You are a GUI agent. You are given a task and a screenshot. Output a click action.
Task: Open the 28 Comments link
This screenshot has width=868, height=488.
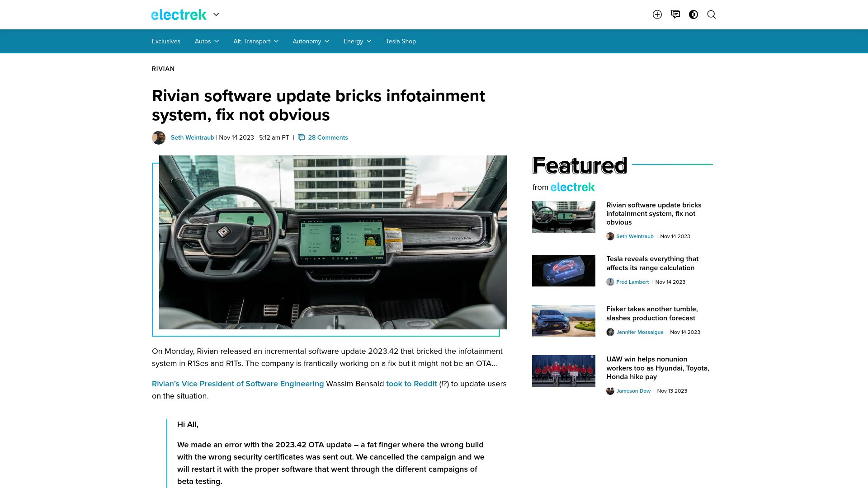point(328,137)
